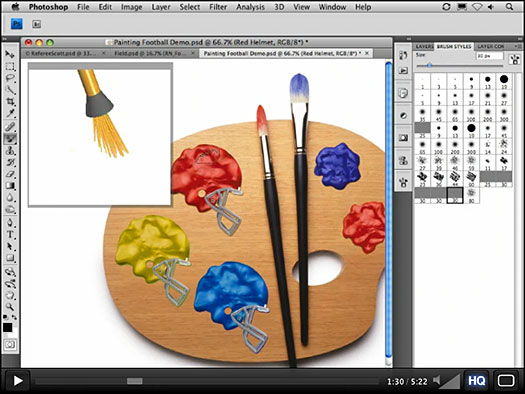Launch Bridge from the Br icon

click(36, 24)
